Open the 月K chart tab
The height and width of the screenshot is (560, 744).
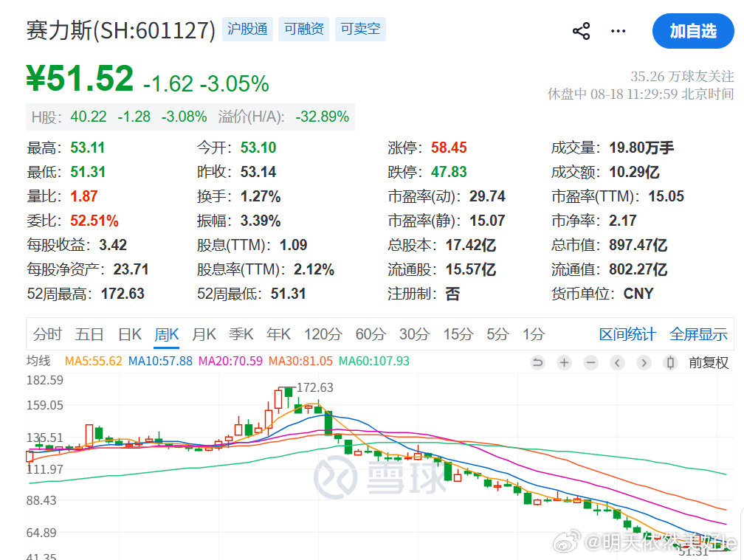click(204, 334)
